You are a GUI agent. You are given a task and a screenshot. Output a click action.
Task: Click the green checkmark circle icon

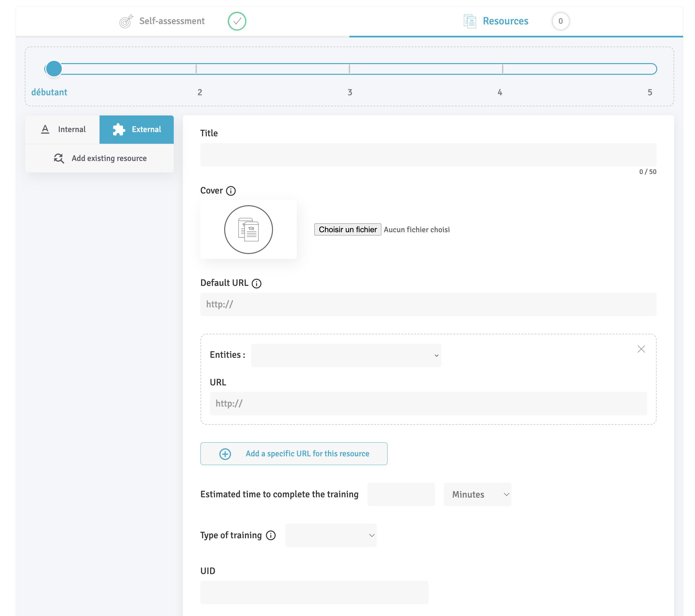pos(237,21)
